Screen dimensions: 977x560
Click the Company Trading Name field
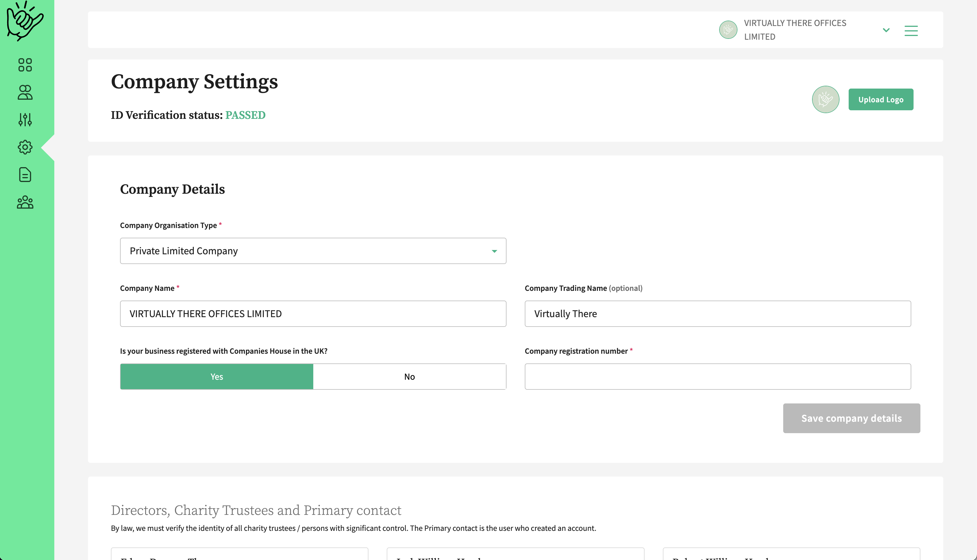click(718, 314)
